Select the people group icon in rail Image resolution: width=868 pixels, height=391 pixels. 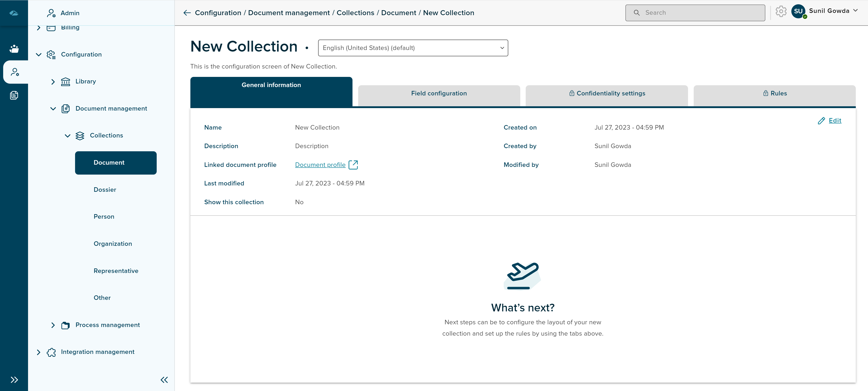14,49
